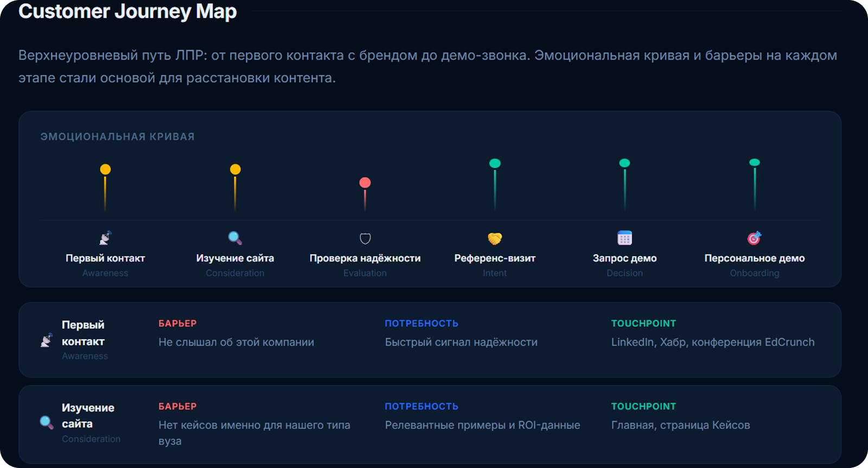This screenshot has width=868, height=468.
Task: Click the magnifier icon in the Consideration detail card
Action: (x=47, y=422)
